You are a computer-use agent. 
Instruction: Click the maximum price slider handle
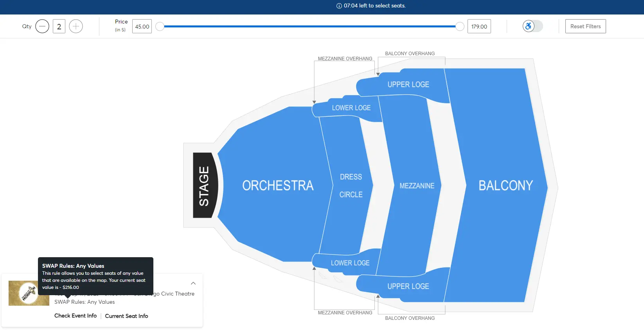[x=460, y=26]
